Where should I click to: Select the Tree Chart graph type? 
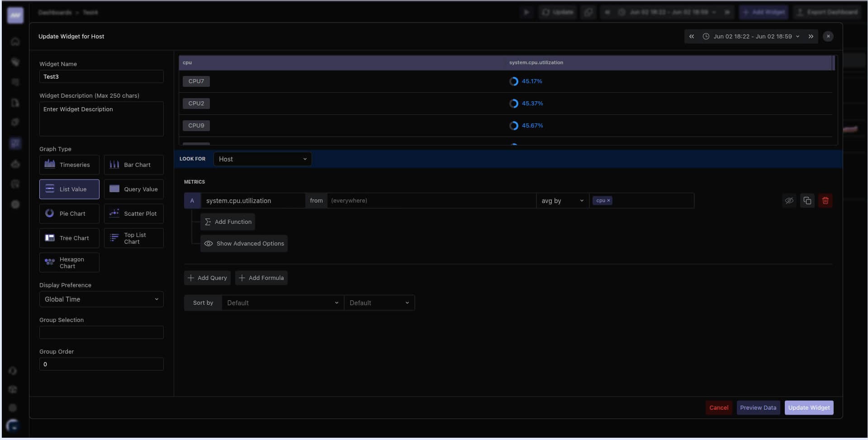69,238
